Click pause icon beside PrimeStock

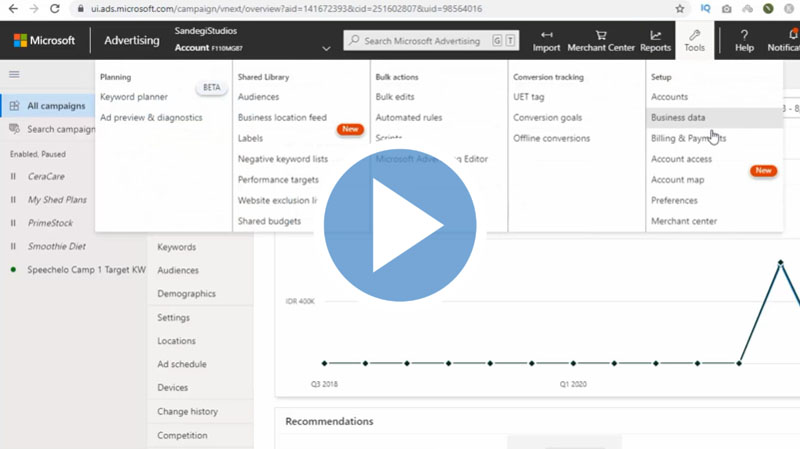point(13,223)
